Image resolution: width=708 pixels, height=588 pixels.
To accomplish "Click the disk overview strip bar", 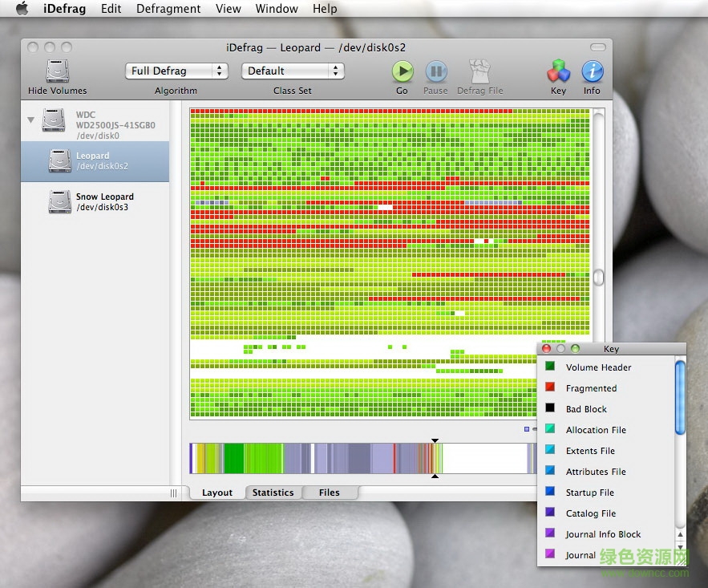I will [x=361, y=458].
